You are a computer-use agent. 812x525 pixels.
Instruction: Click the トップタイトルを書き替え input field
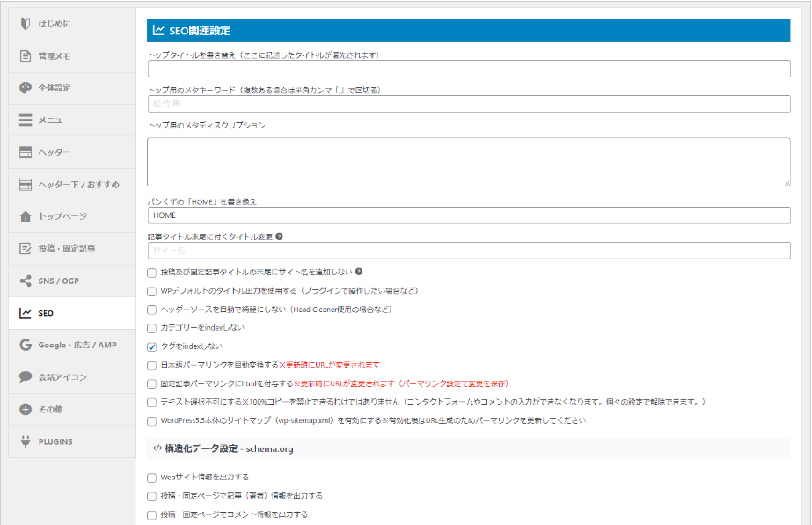(x=469, y=69)
